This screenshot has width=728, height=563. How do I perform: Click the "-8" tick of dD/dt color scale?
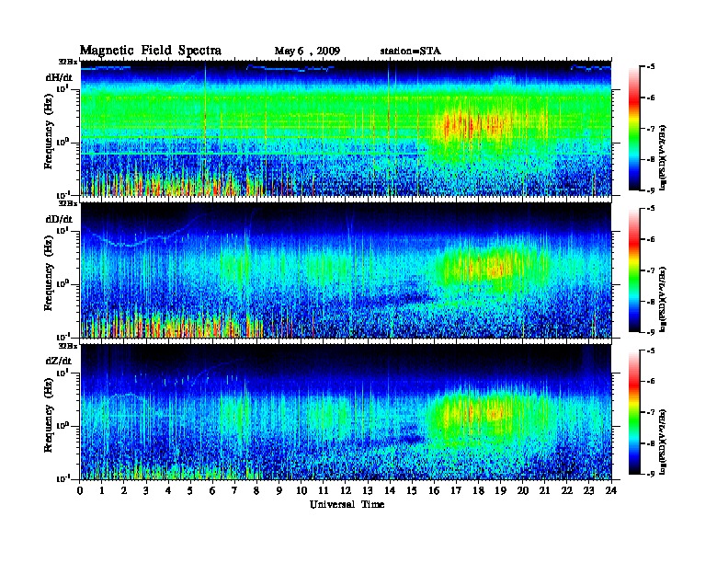tap(650, 302)
